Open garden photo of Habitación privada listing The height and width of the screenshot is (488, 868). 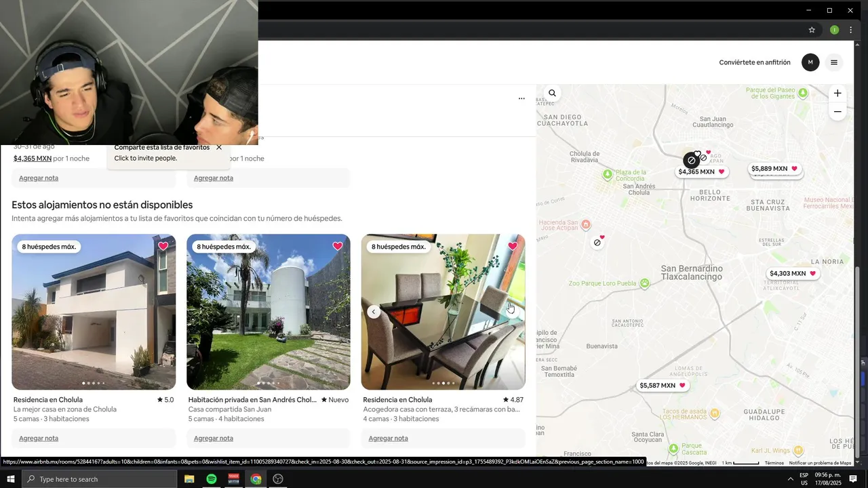pos(269,312)
